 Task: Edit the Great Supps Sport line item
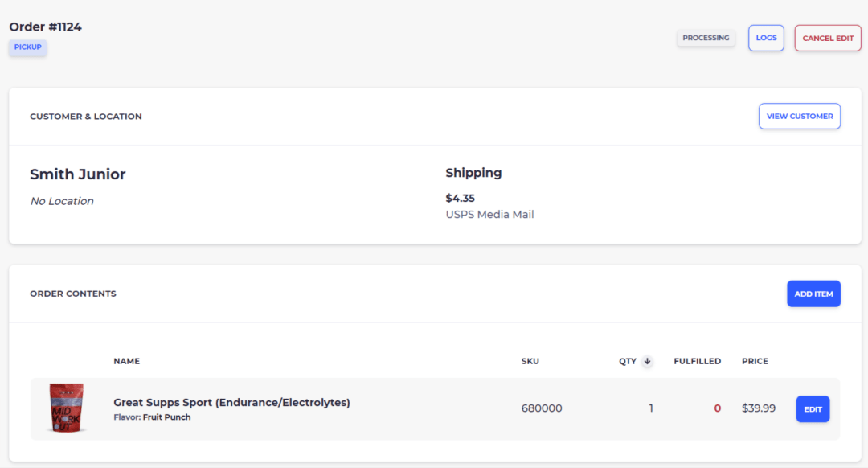(813, 408)
